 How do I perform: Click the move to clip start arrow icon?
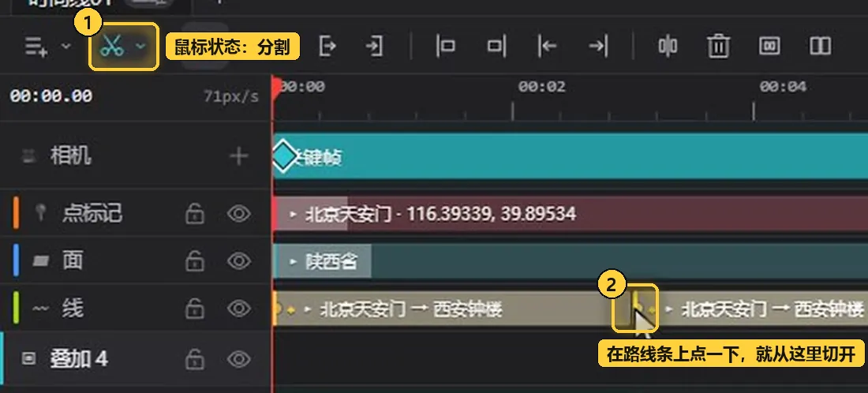(x=547, y=46)
